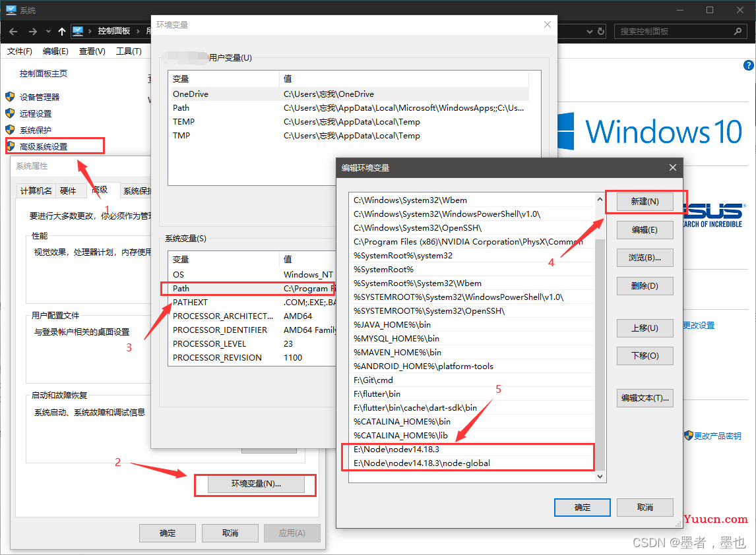Switch to 计算机名 tab in 系统属性
The width and height of the screenshot is (756, 555).
(x=36, y=190)
